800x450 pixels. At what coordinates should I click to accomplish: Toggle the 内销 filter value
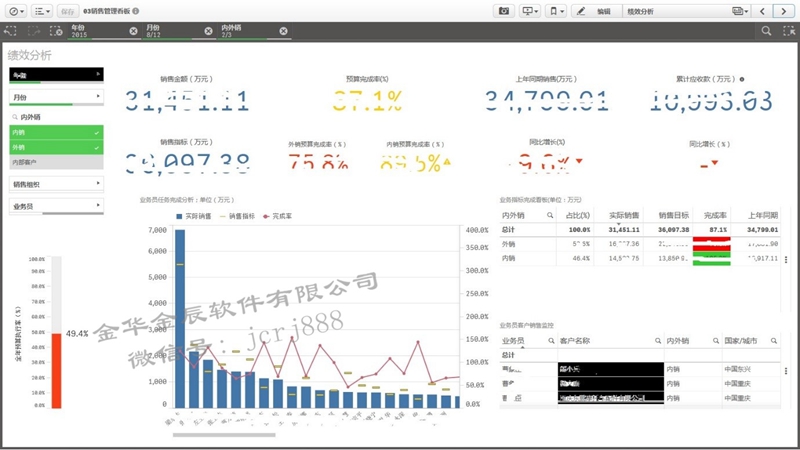point(56,132)
